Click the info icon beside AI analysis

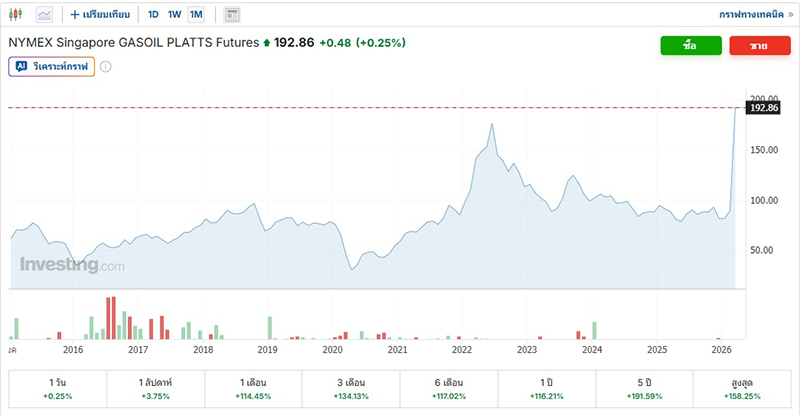pyautogui.click(x=106, y=67)
